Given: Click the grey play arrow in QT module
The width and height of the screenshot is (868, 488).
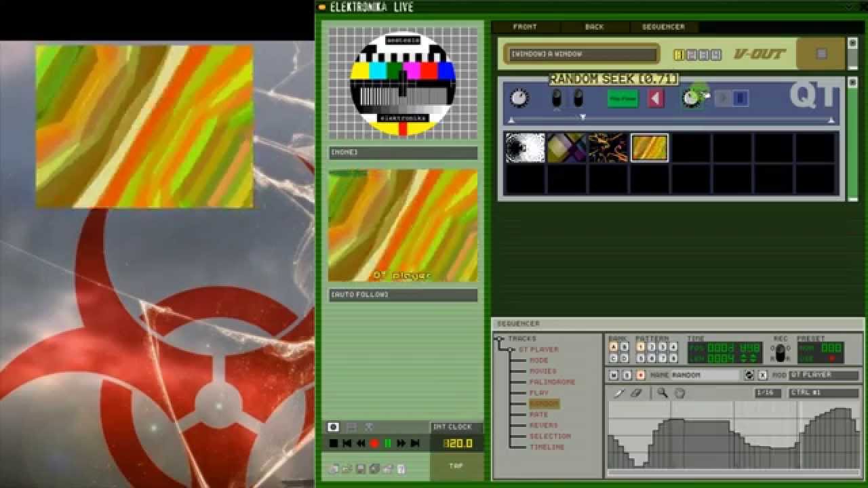Looking at the screenshot, I should pos(722,99).
